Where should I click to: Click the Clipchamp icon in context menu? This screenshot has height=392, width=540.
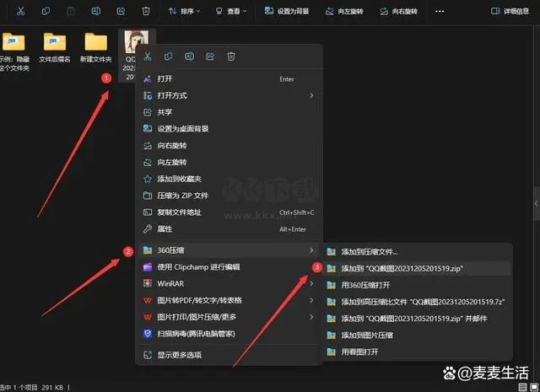click(148, 267)
